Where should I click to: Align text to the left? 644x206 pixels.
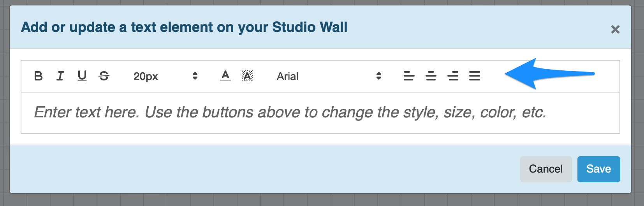(409, 76)
